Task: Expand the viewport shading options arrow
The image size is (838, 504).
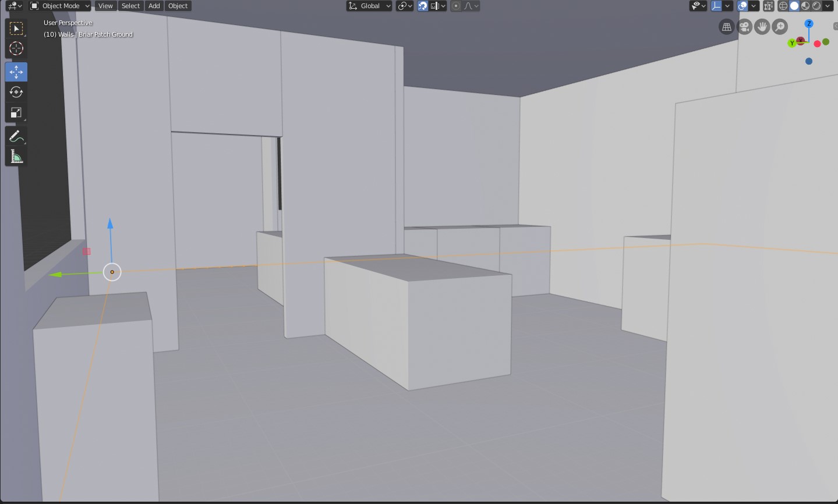Action: 828,6
